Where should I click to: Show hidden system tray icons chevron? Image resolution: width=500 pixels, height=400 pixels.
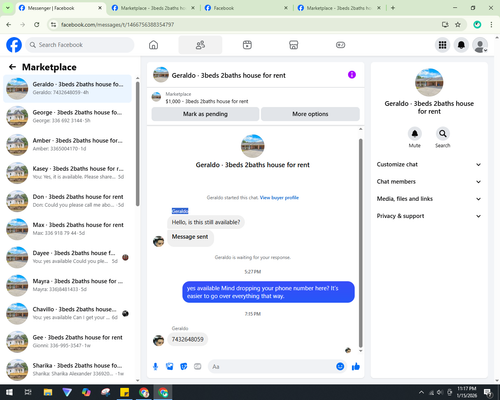click(x=421, y=392)
